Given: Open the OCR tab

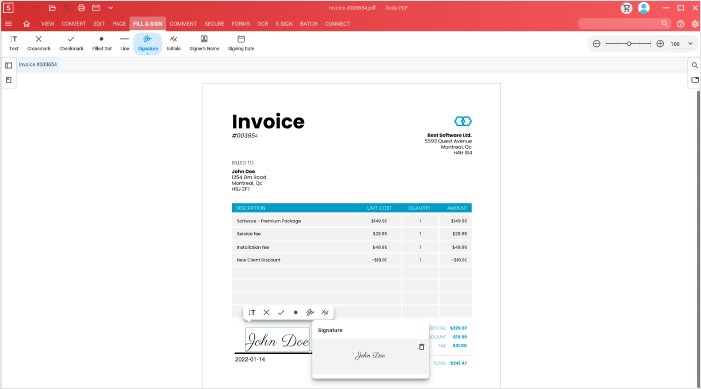Looking at the screenshot, I should click(262, 24).
